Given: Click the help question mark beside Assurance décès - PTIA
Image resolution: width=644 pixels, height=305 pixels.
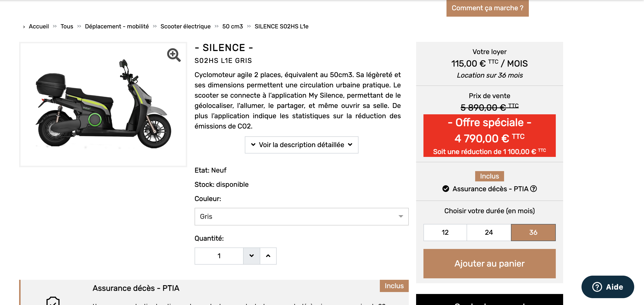Looking at the screenshot, I should click(x=533, y=188).
